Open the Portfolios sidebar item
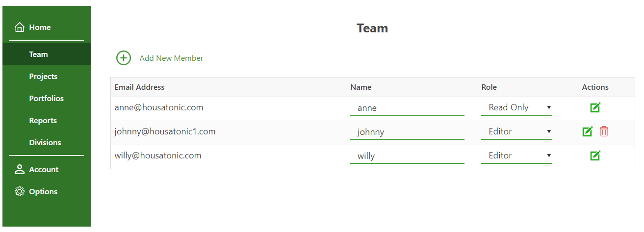This screenshot has width=644, height=232. (46, 99)
